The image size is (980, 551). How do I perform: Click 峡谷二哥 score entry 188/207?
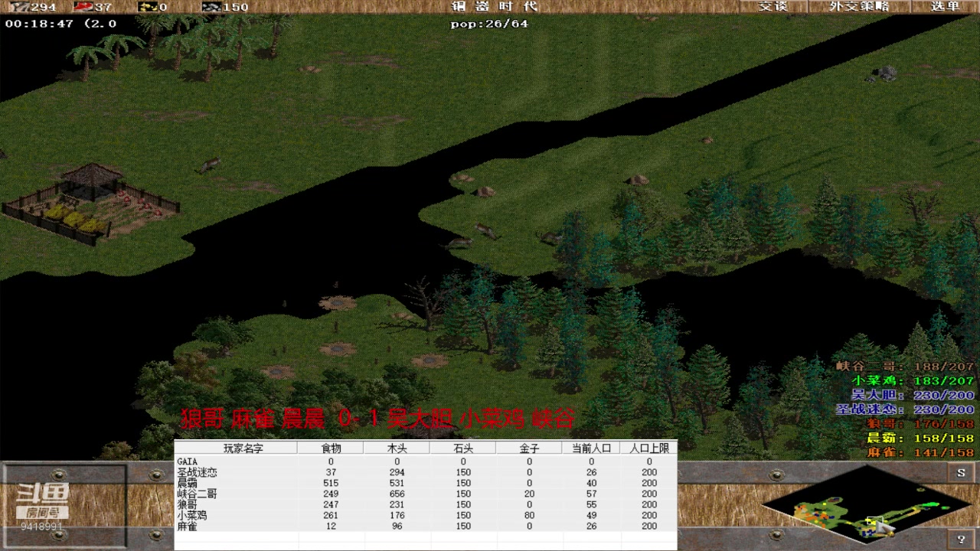click(x=905, y=367)
